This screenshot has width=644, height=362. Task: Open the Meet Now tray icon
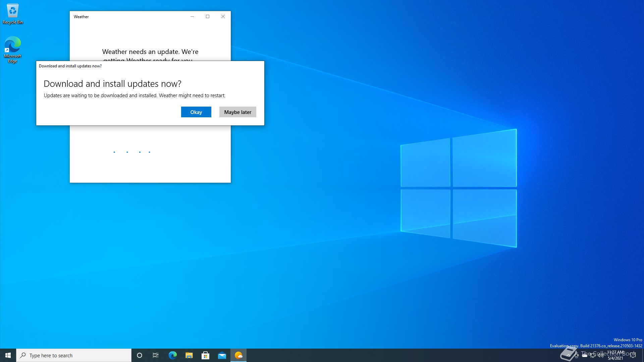tap(577, 355)
